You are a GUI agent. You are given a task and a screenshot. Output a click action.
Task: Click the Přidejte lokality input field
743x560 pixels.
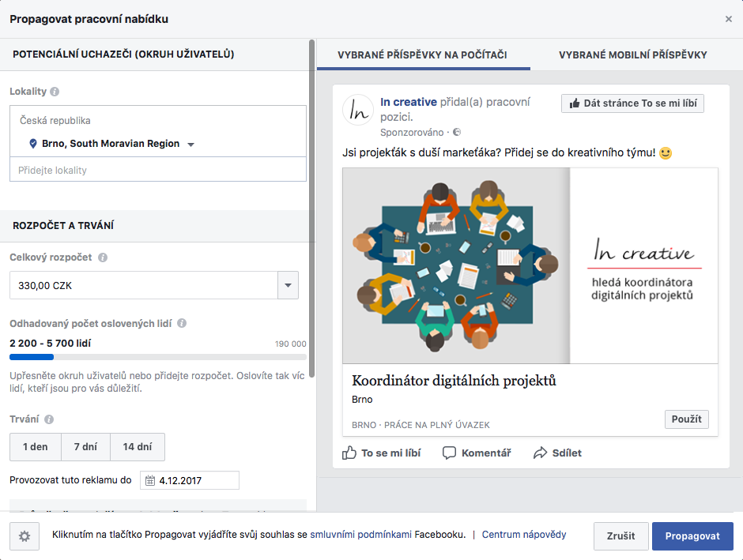click(x=157, y=169)
